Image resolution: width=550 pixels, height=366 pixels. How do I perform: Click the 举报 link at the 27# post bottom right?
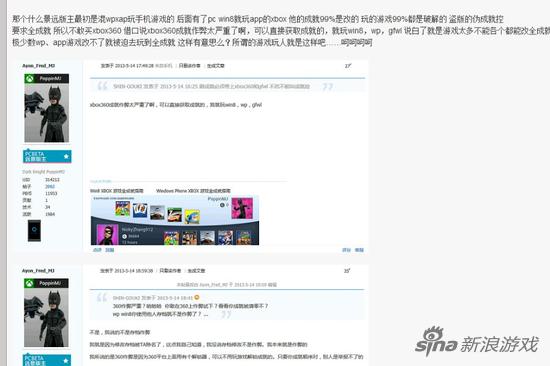(359, 250)
